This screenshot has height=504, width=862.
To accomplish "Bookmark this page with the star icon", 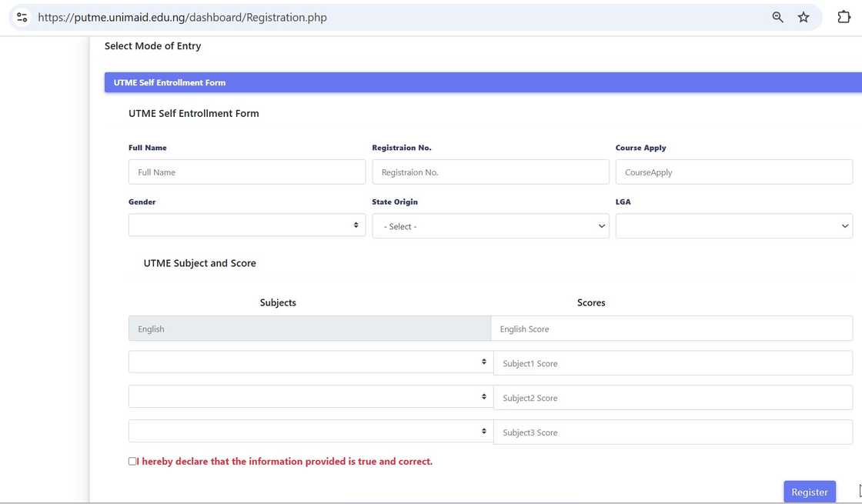I will [804, 17].
